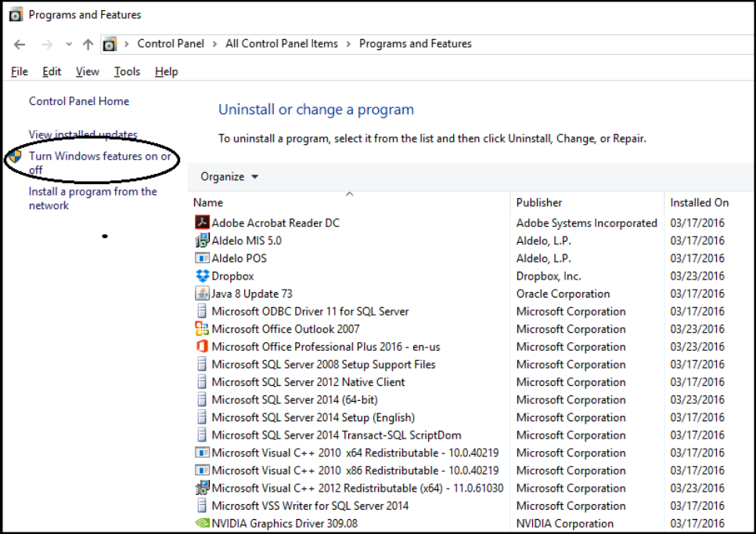
Task: Select Microsoft ODBC Driver 11 icon
Action: [x=202, y=311]
